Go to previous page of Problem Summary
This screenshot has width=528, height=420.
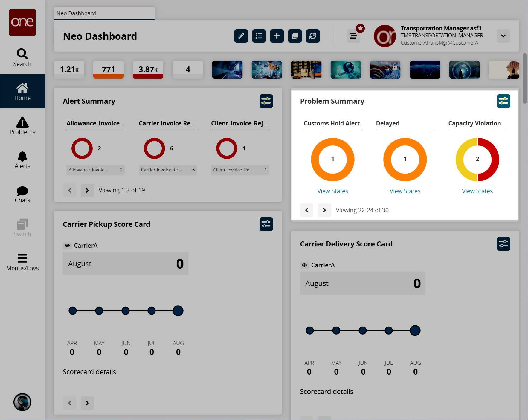[x=307, y=210]
